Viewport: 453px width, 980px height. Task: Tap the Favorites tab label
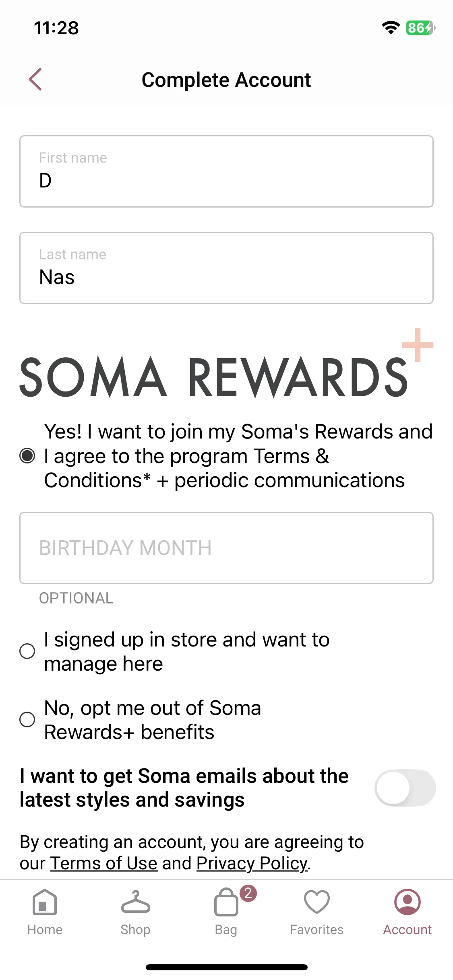point(317,930)
